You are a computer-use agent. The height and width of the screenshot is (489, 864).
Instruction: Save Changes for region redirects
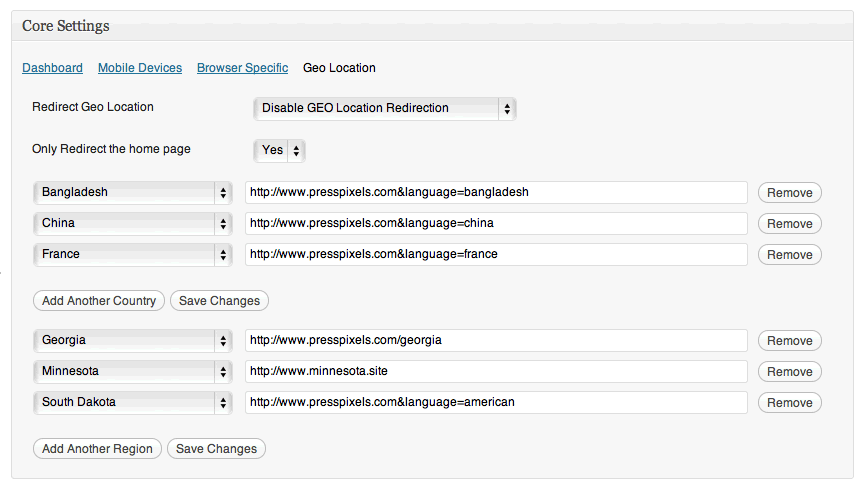(x=217, y=448)
